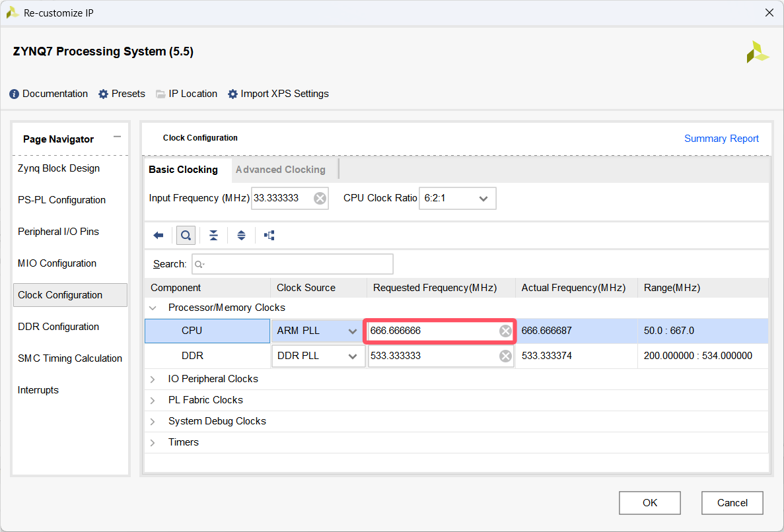
Task: Open PS-PL Configuration page
Action: coord(62,200)
